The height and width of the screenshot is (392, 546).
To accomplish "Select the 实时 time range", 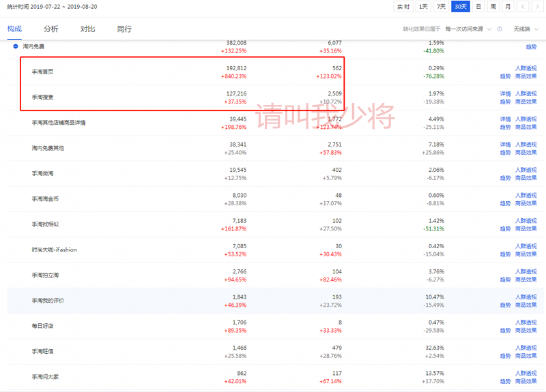I will 403,7.
